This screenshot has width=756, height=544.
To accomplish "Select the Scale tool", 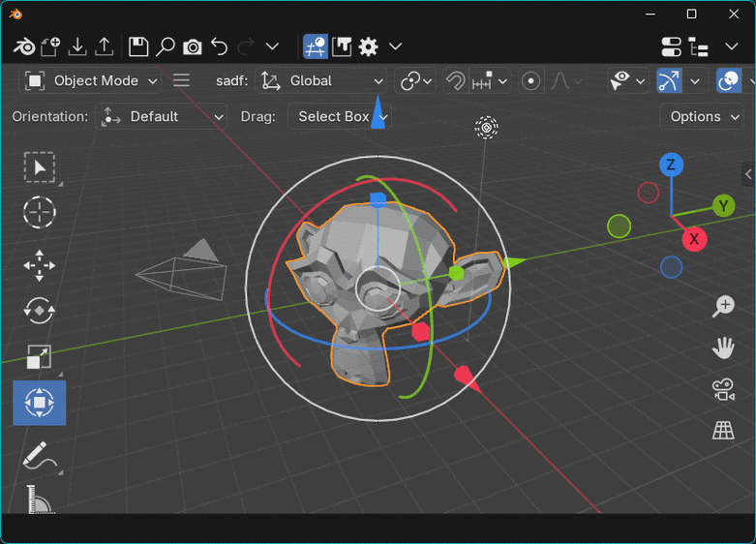I will tap(40, 357).
